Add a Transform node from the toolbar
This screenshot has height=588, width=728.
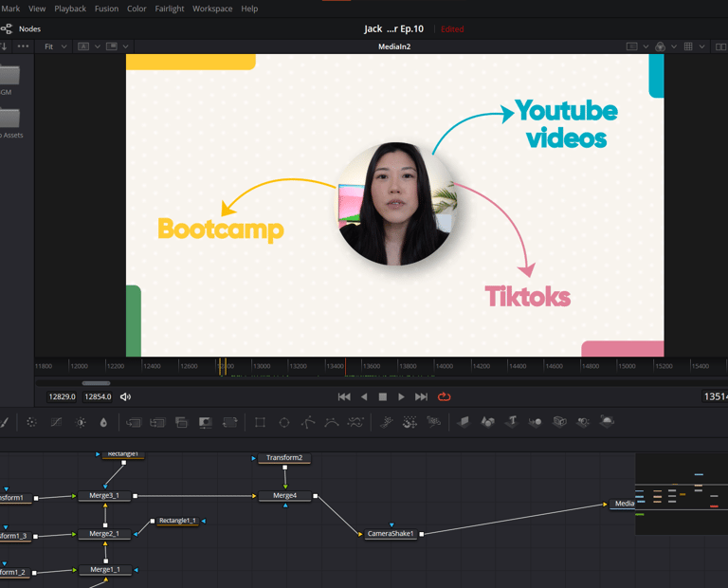point(228,422)
